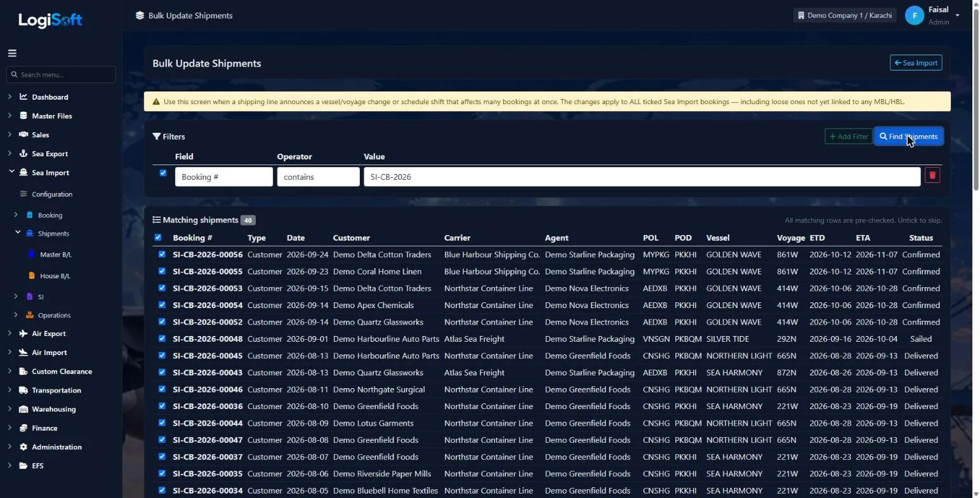Open the user account dropdown arrow
The height and width of the screenshot is (498, 980).
pos(957,16)
